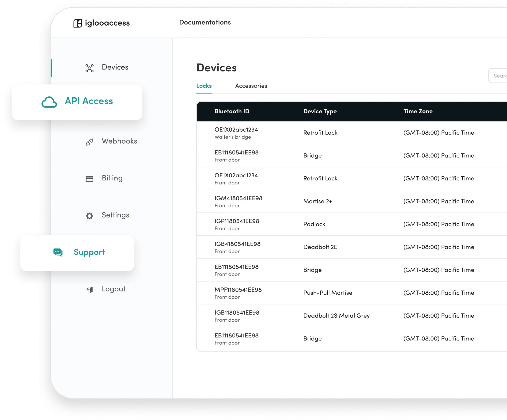The height and width of the screenshot is (420, 507).
Task: Click the Settings gear icon
Action: click(x=89, y=216)
